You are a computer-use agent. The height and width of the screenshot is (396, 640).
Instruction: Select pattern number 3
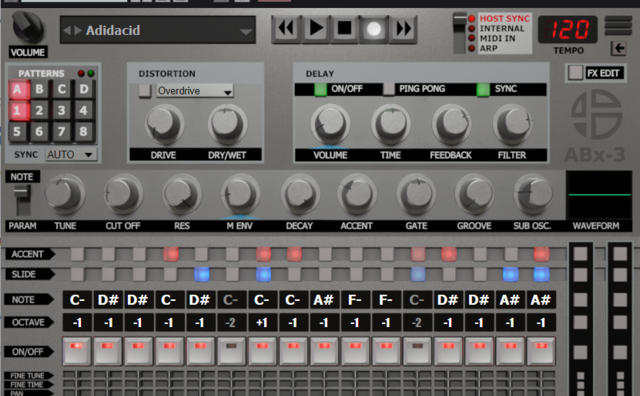[62, 111]
